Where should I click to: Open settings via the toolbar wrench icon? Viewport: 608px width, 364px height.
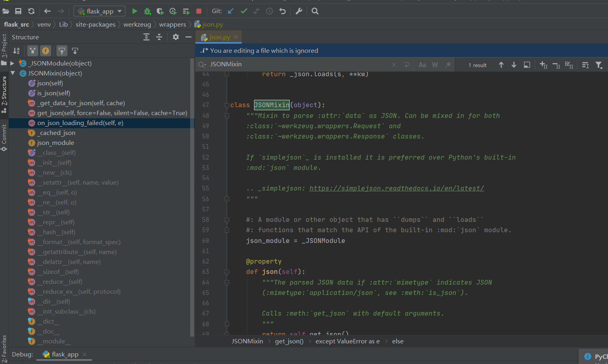coord(299,11)
